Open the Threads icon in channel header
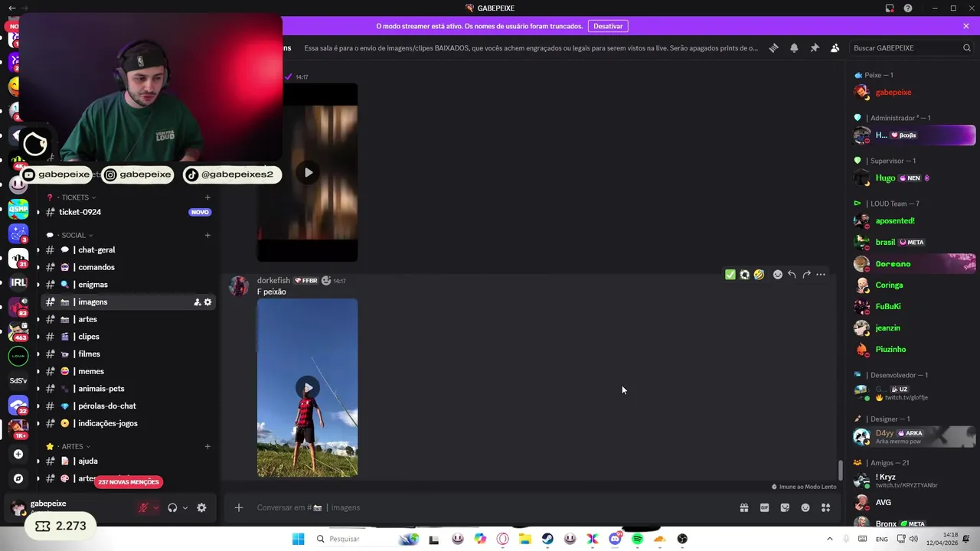The image size is (980, 551). [773, 47]
